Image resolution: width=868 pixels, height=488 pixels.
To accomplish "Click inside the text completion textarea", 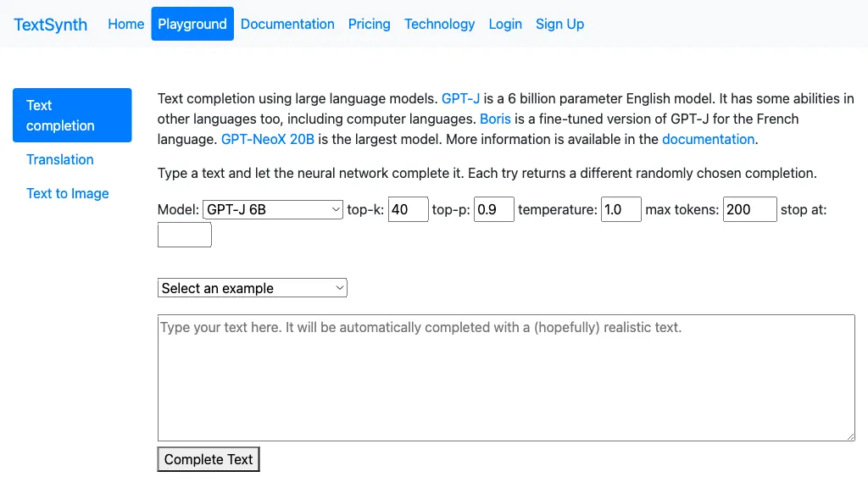I will 505,377.
